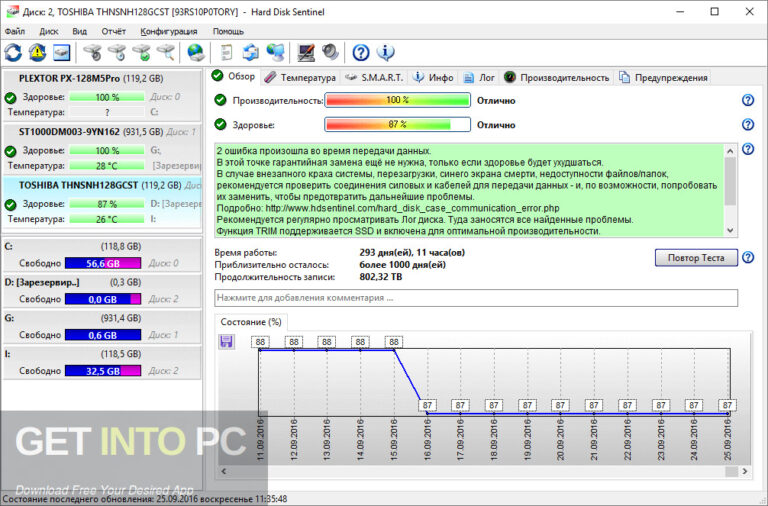Open the Диск menu
This screenshot has width=768, height=506.
[x=49, y=31]
